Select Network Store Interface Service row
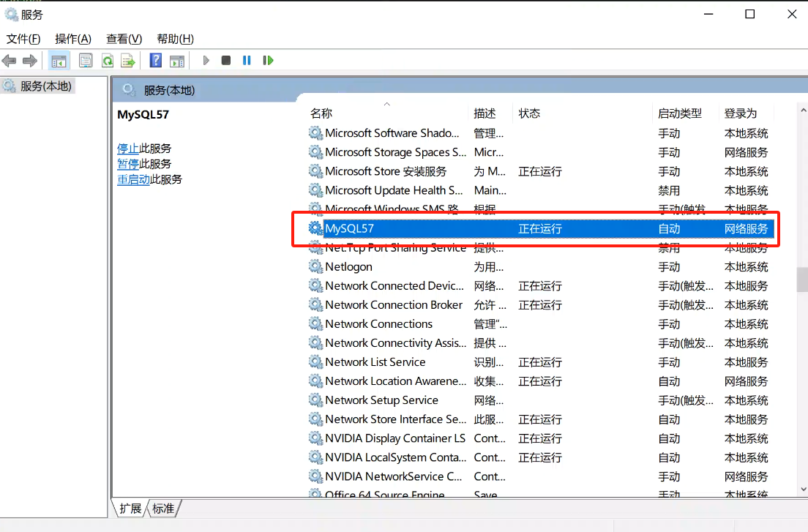 (x=541, y=419)
